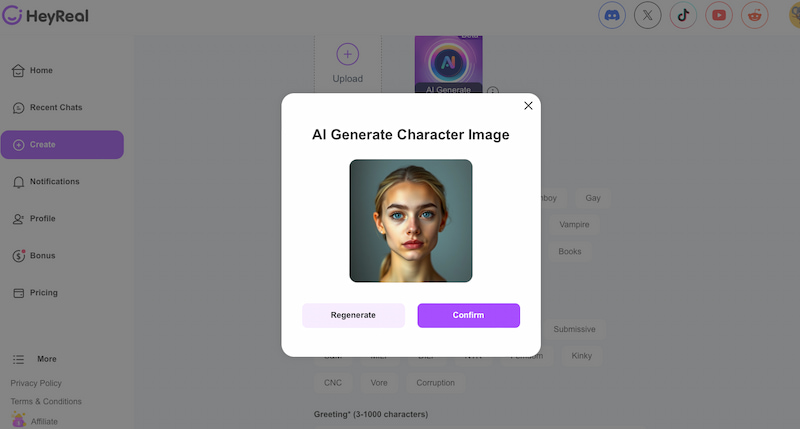The height and width of the screenshot is (429, 800).
Task: Select the Vampire tag
Action: pos(574,225)
